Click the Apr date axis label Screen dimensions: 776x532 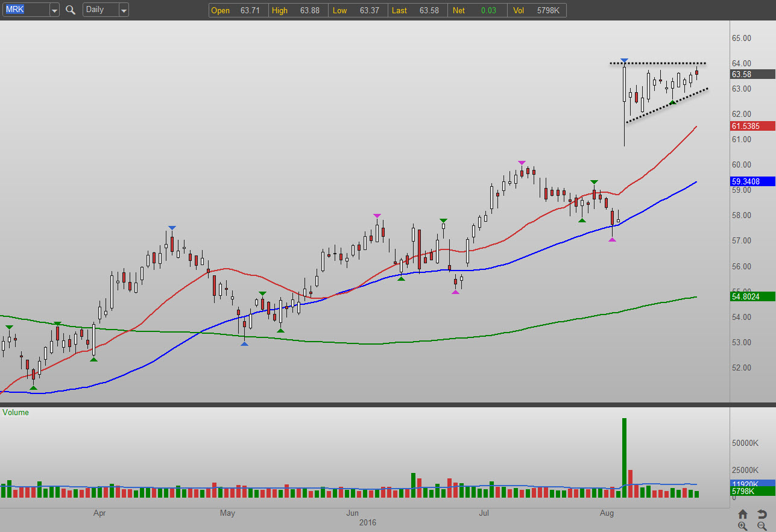tap(99, 513)
